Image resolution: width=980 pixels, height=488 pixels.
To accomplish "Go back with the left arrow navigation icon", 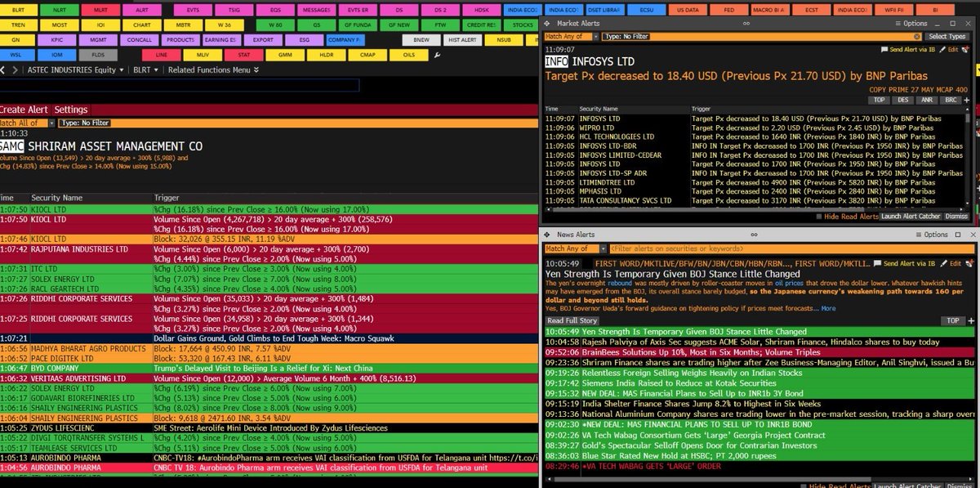I will click(x=4, y=70).
